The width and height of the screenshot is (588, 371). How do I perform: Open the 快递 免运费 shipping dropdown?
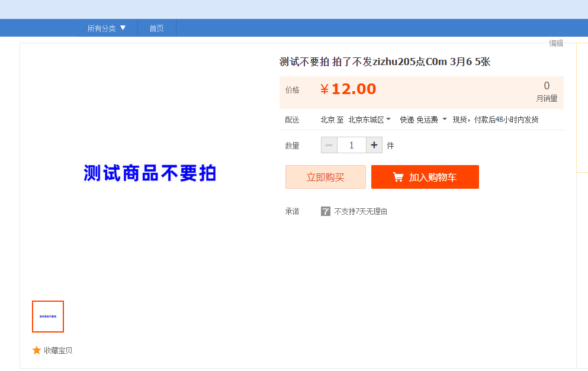423,120
